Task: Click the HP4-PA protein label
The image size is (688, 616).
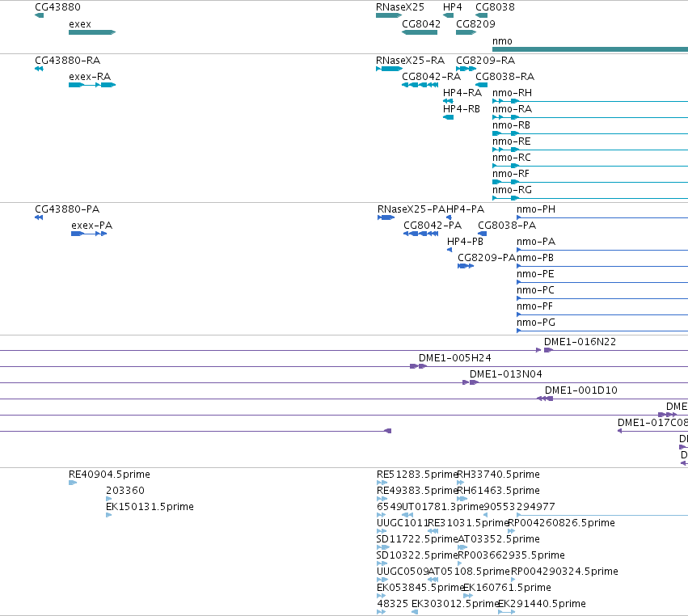Action: [x=465, y=209]
